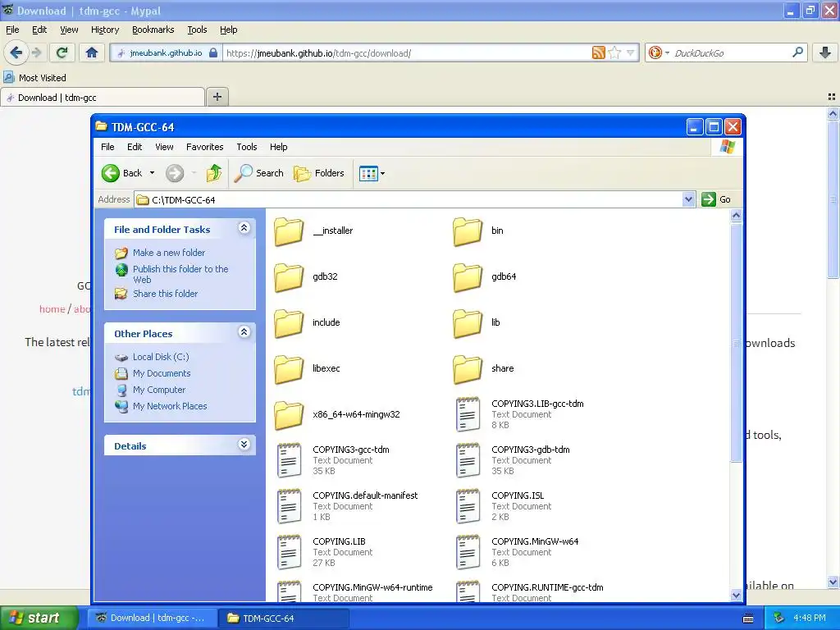Select the share folder

click(484, 368)
